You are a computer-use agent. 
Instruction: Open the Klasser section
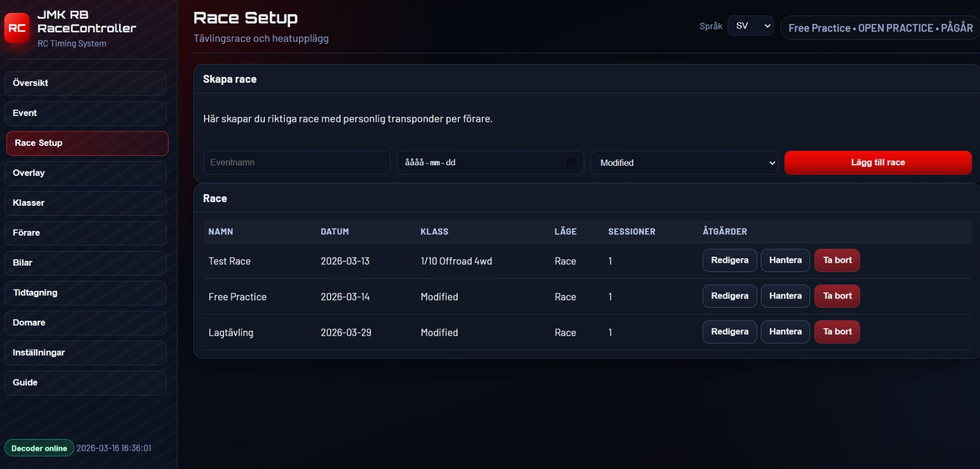click(86, 203)
